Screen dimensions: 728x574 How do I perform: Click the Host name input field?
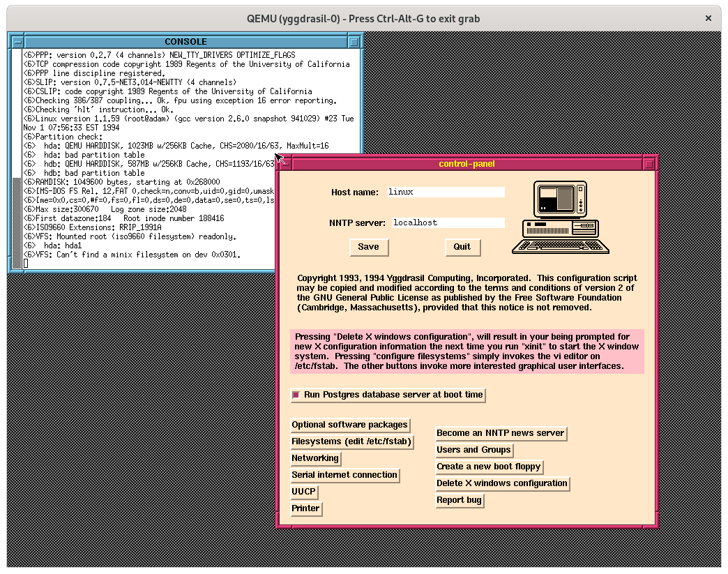click(x=446, y=192)
